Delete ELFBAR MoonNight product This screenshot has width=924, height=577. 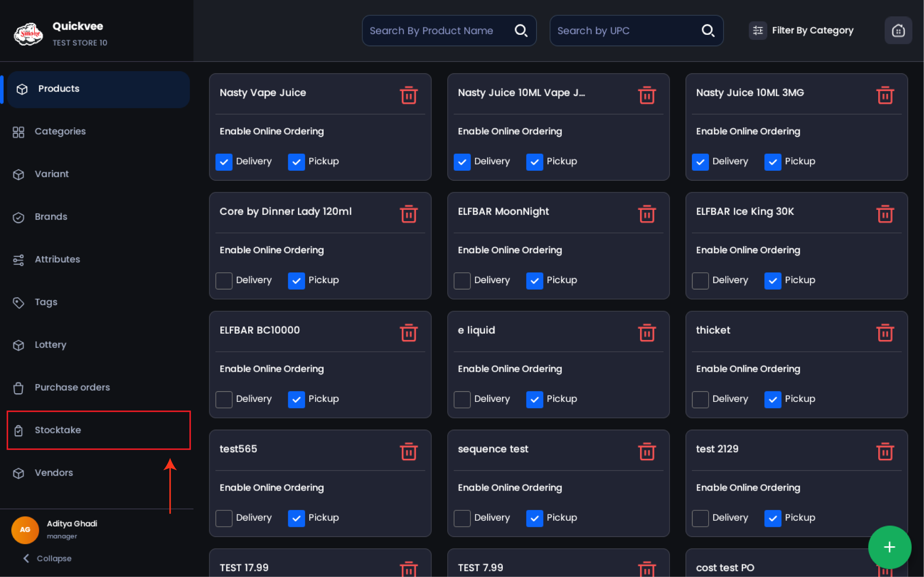(x=646, y=213)
